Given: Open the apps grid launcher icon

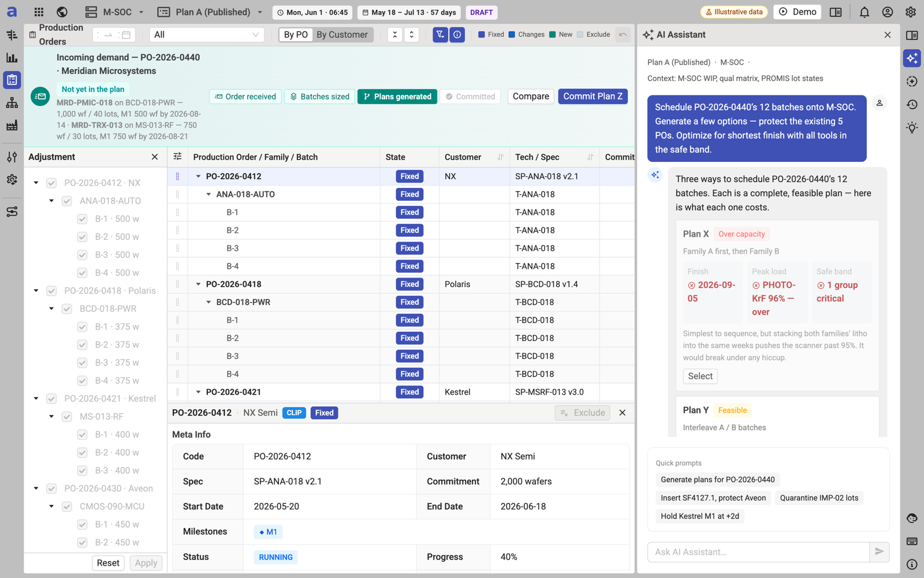Looking at the screenshot, I should click(39, 12).
